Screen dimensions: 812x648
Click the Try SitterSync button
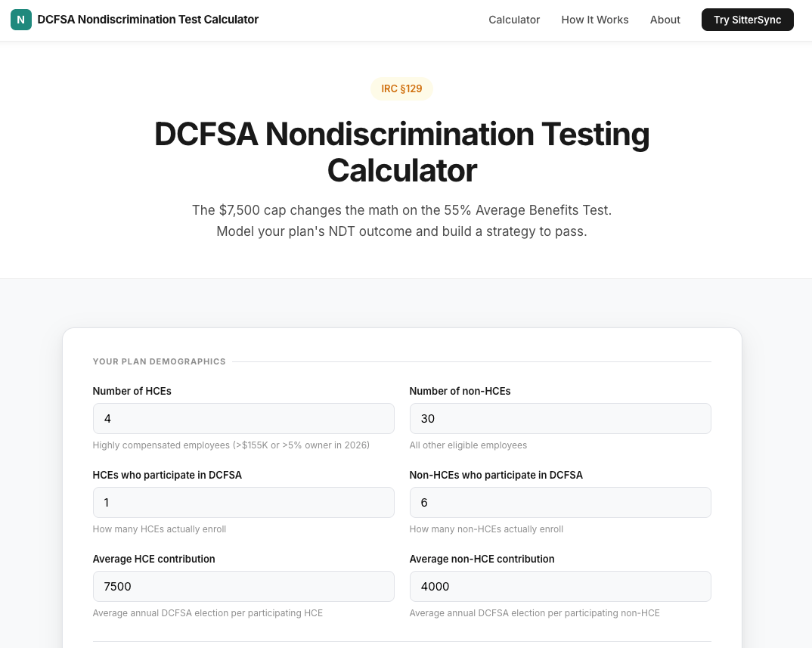pos(747,20)
